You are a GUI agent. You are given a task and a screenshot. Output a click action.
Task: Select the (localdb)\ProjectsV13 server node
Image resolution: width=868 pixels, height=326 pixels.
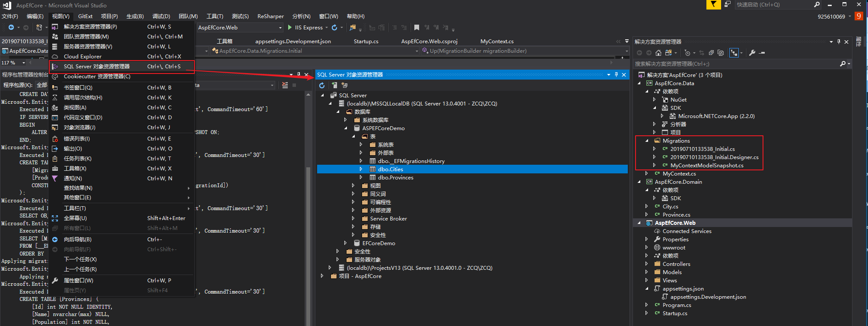click(419, 268)
